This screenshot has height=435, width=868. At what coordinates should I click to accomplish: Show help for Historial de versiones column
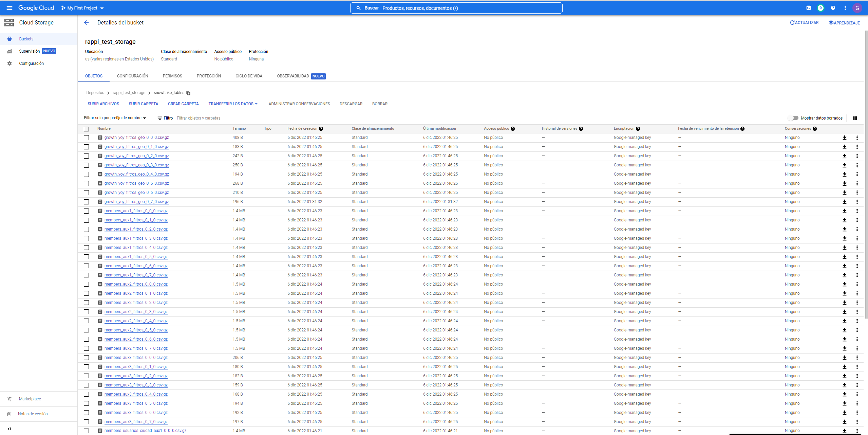581,129
